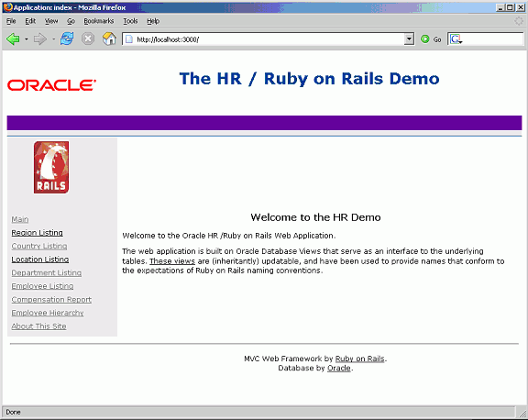Open the Bookmarks menu

pos(99,21)
